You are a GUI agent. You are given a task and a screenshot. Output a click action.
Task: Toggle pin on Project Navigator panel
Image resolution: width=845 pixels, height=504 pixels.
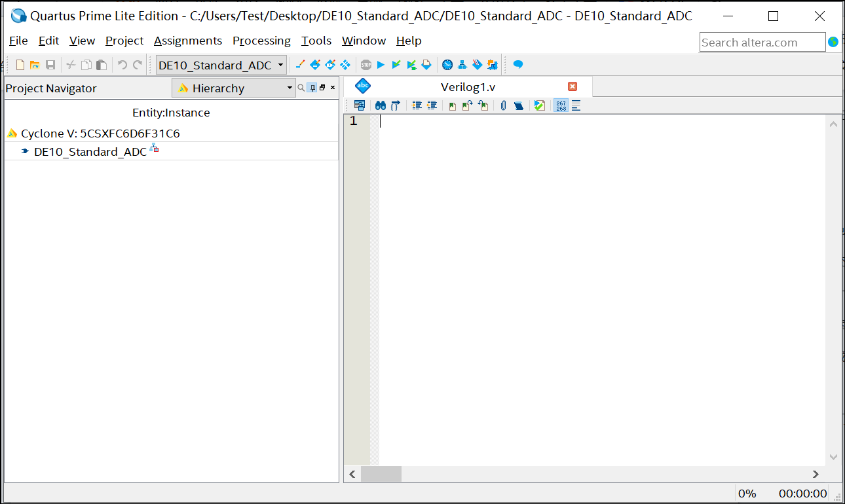pos(312,88)
